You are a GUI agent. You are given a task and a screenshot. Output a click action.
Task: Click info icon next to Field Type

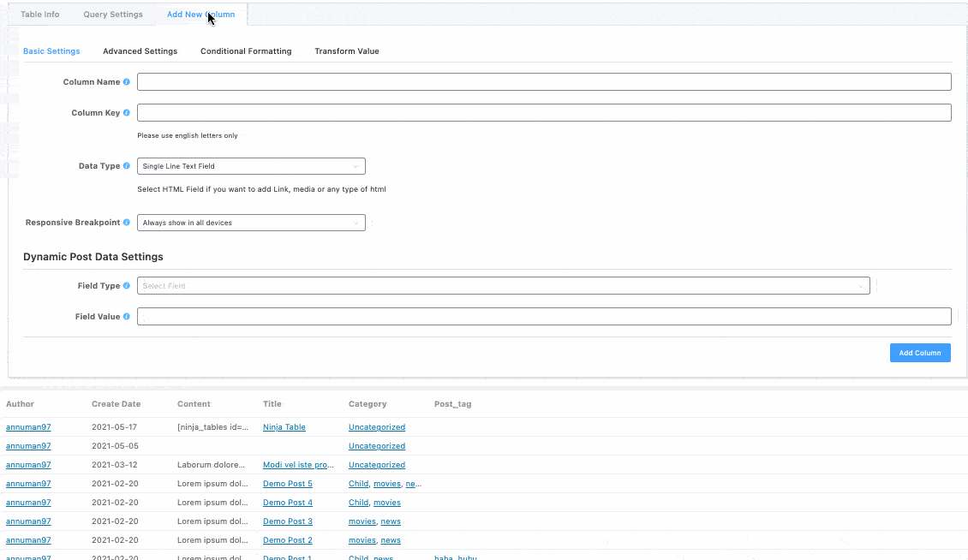(x=127, y=286)
